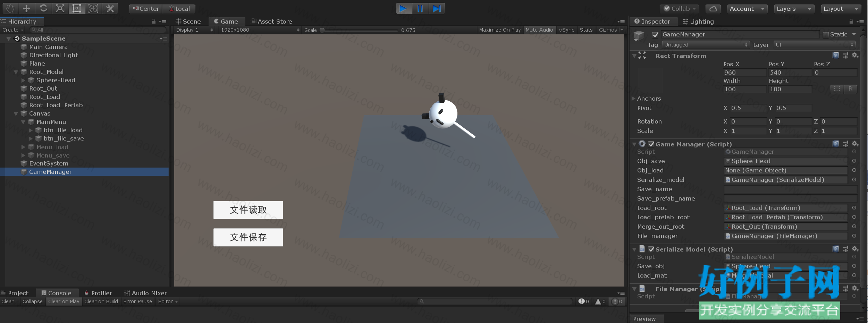Toggle the Serialize Model script checkbox
The height and width of the screenshot is (323, 868).
coord(651,249)
